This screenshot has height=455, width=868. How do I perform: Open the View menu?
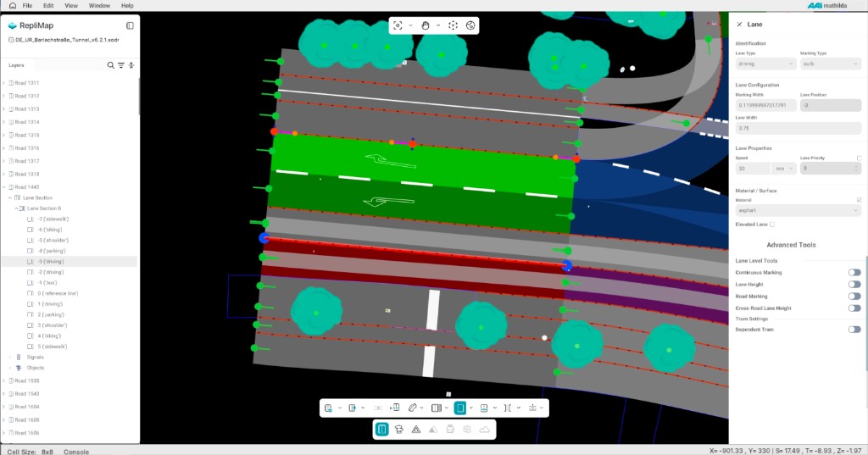[71, 6]
